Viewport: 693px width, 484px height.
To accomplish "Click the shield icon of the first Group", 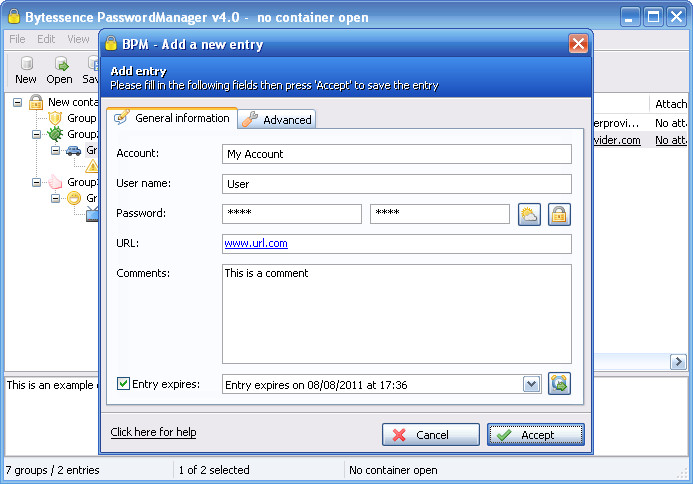I will point(55,118).
